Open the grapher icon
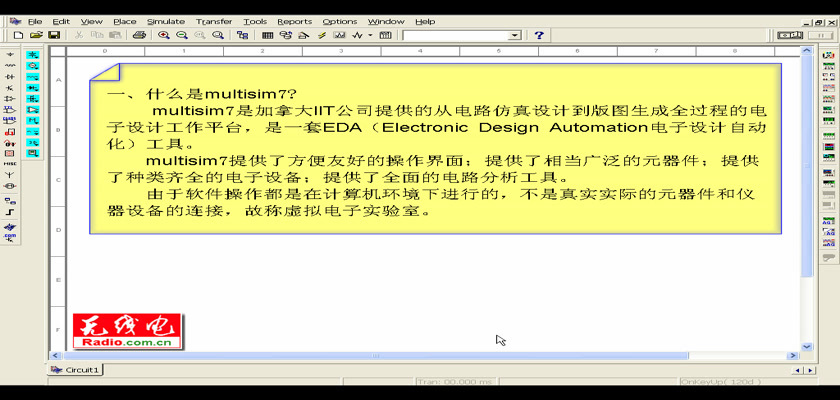The image size is (840, 400). [x=339, y=35]
